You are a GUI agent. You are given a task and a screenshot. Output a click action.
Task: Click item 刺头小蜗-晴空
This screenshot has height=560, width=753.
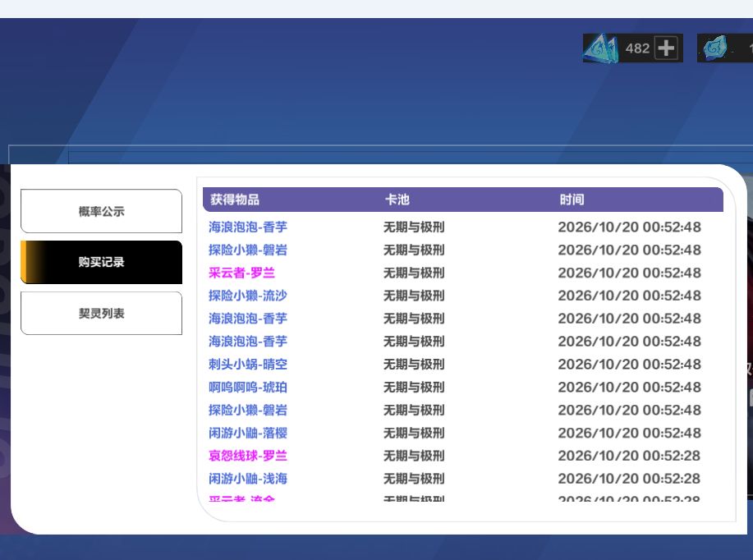pos(248,364)
